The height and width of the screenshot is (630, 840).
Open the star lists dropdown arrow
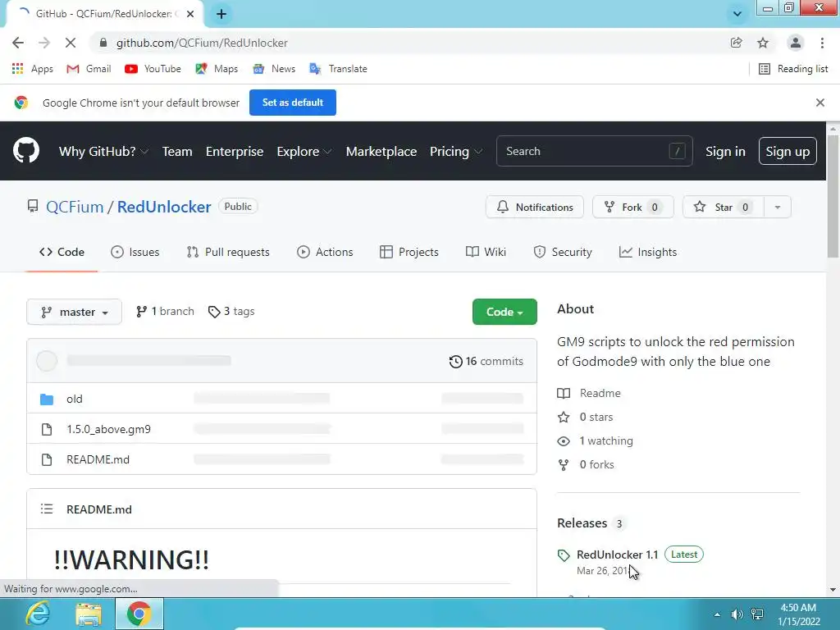(x=778, y=207)
